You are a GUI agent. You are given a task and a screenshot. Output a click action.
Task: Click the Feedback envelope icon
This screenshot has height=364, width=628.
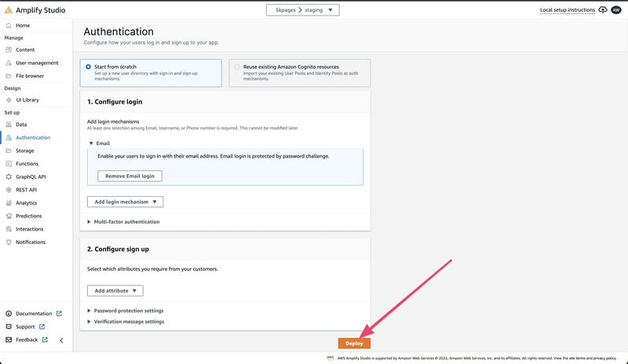tap(9, 340)
